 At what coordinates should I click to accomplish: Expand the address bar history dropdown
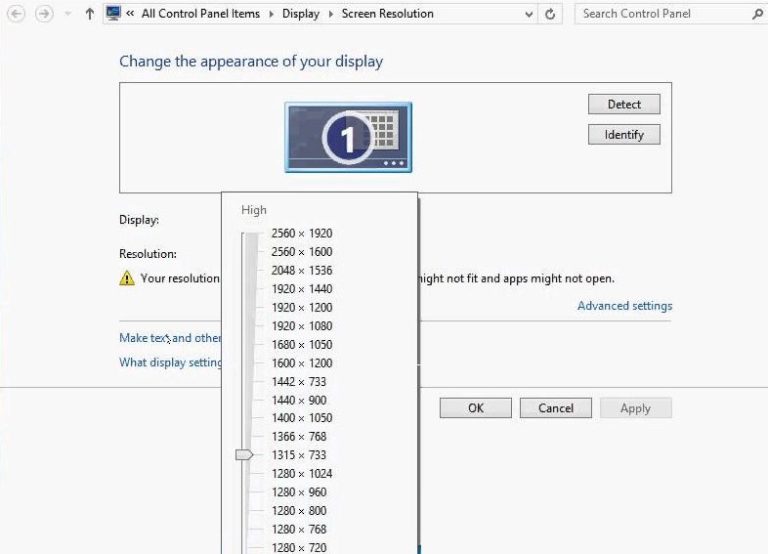coord(528,14)
